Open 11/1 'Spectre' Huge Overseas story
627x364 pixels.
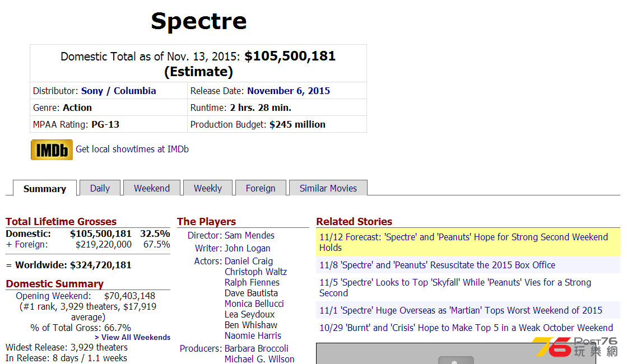(x=461, y=310)
